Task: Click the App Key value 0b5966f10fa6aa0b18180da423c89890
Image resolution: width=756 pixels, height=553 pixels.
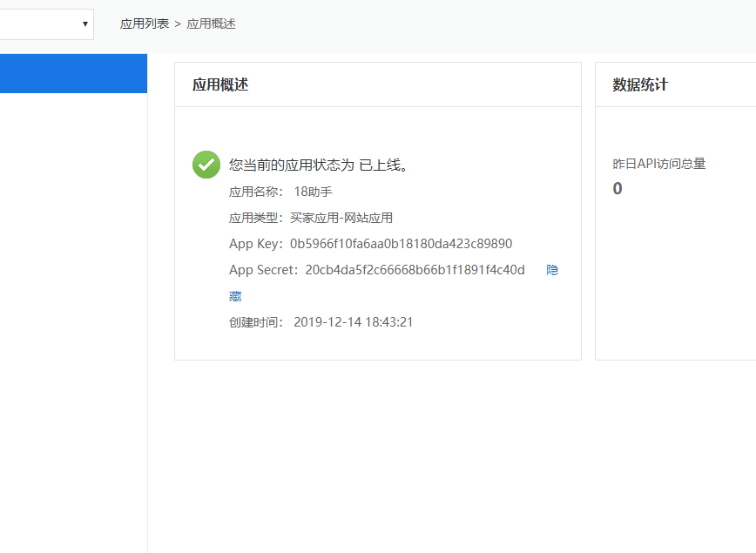Action: click(x=402, y=244)
